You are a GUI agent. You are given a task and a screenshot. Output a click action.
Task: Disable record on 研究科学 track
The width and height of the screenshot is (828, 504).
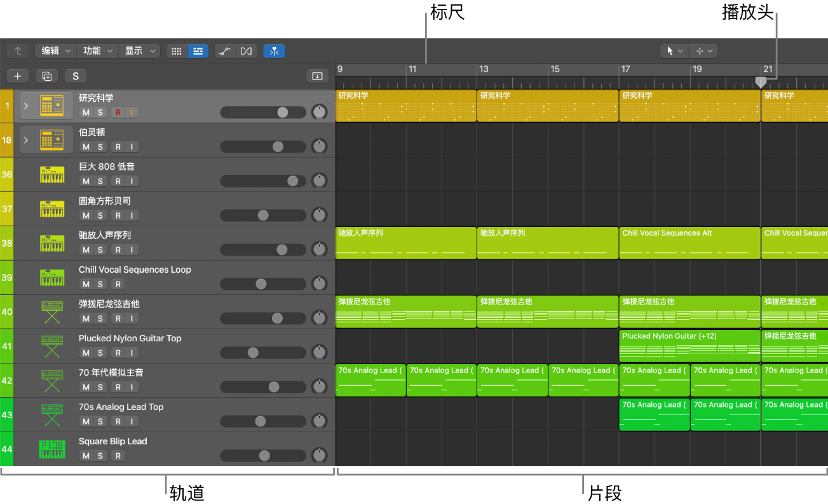[118, 112]
